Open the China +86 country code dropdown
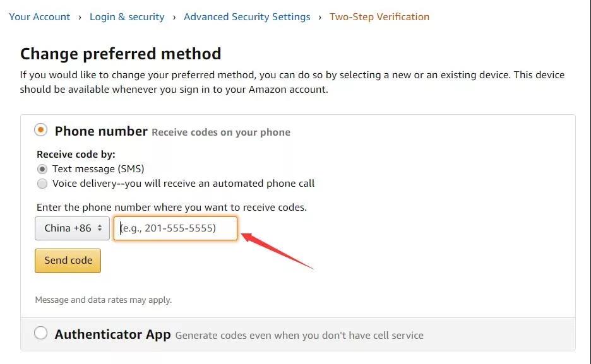This screenshot has height=364, width=591. [x=73, y=228]
